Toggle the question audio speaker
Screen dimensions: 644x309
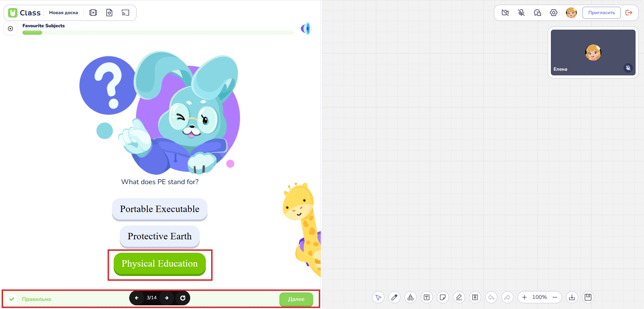click(306, 29)
